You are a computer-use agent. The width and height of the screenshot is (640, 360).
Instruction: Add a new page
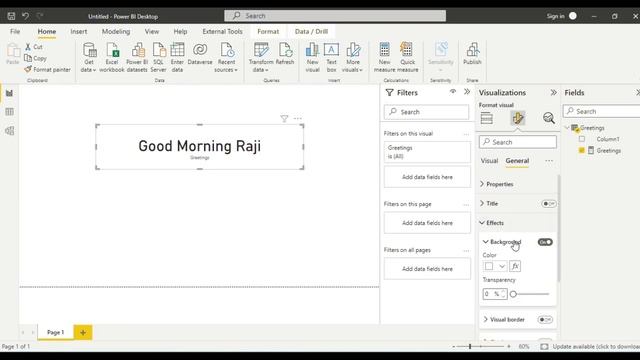pyautogui.click(x=83, y=332)
